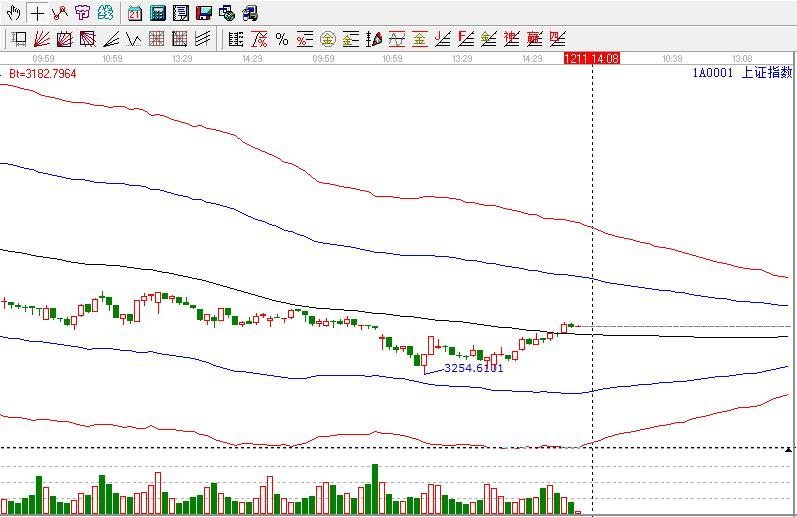Click the ruler scale lines icon

(x=236, y=39)
